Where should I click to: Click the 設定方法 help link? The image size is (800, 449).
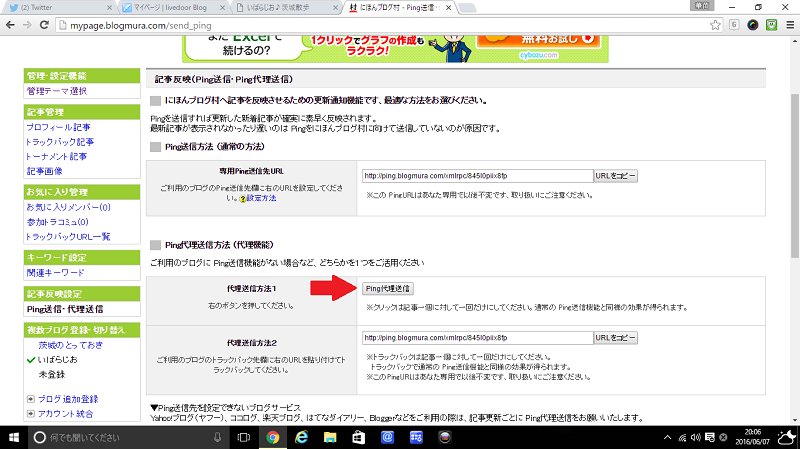click(x=261, y=198)
